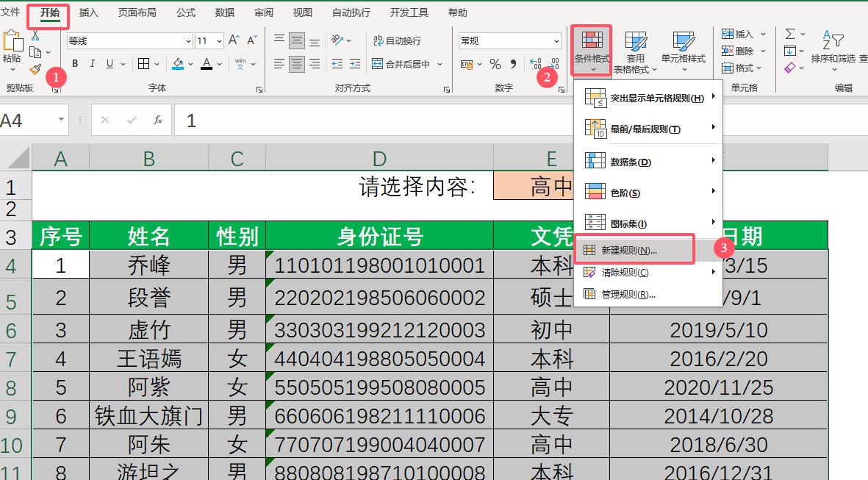Decrease font size with the smaller A icon
This screenshot has width=868, height=480.
(252, 40)
